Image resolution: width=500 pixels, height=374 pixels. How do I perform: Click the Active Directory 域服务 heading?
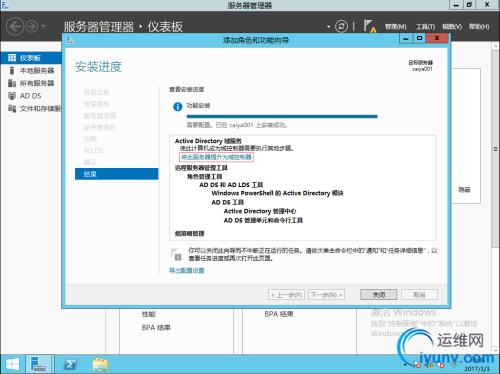pos(208,141)
